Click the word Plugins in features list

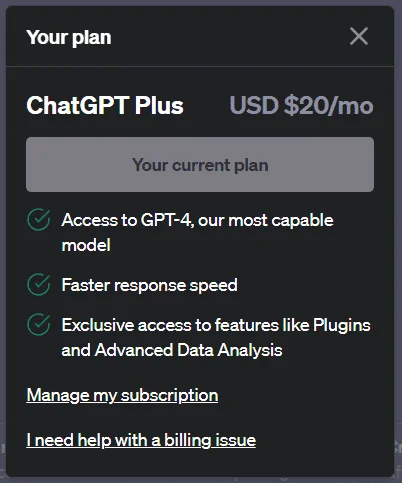pyautogui.click(x=342, y=325)
